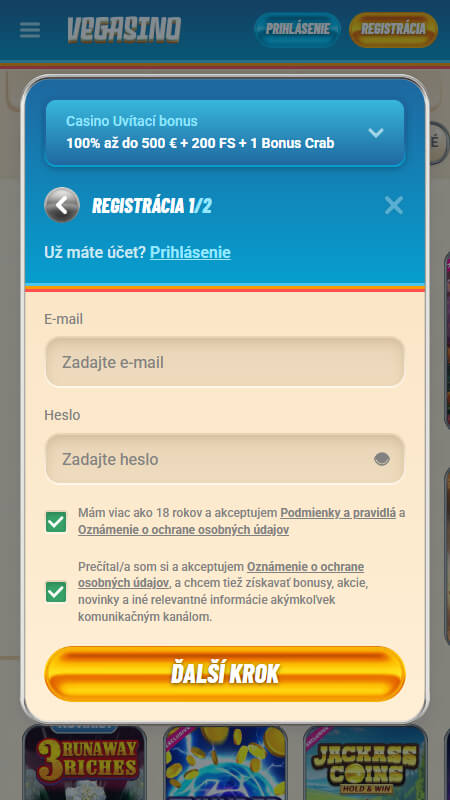The height and width of the screenshot is (800, 450).
Task: Open the first Oznámenie o ochrane osobných údajov link
Action: 184,530
